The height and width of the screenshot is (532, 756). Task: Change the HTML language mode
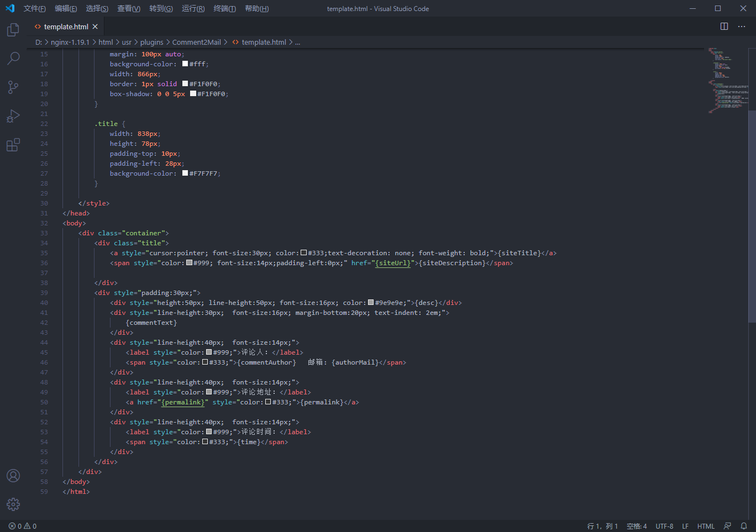tap(706, 526)
